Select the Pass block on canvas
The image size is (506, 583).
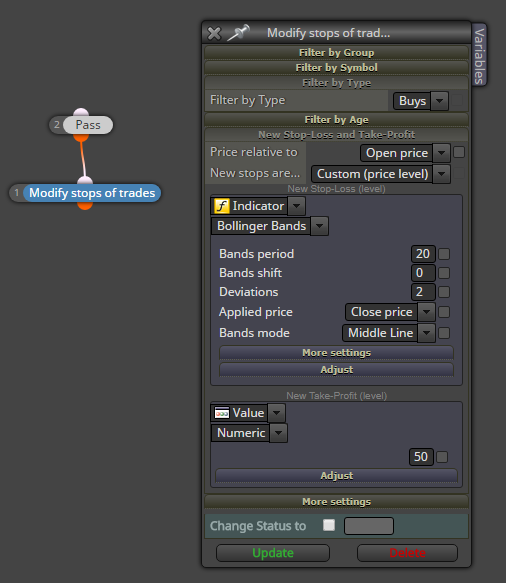click(88, 125)
